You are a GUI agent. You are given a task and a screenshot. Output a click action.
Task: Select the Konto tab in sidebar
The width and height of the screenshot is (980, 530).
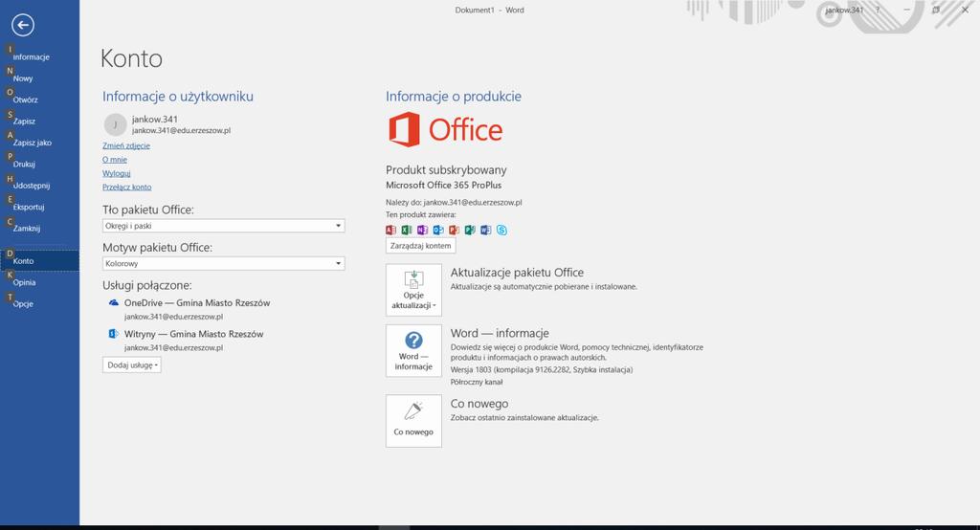(x=39, y=260)
